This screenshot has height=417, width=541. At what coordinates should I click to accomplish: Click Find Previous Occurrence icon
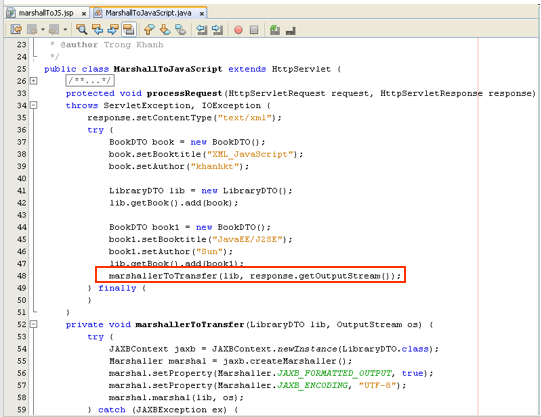coord(97,30)
